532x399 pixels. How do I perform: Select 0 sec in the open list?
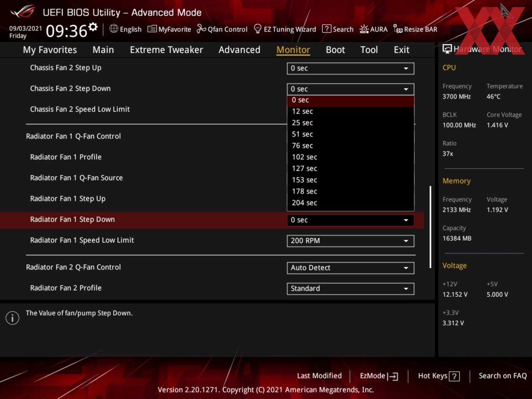pyautogui.click(x=350, y=100)
